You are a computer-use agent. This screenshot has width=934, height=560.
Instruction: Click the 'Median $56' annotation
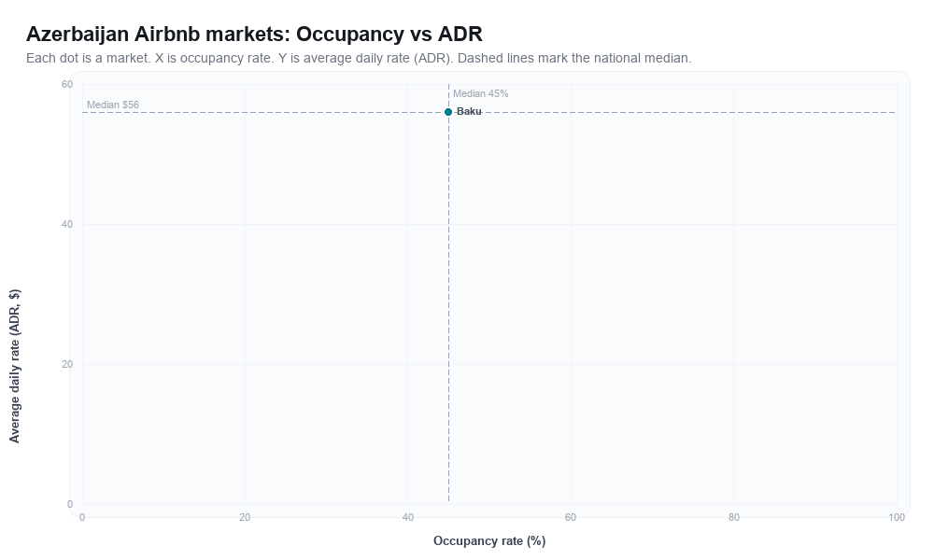pyautogui.click(x=113, y=105)
